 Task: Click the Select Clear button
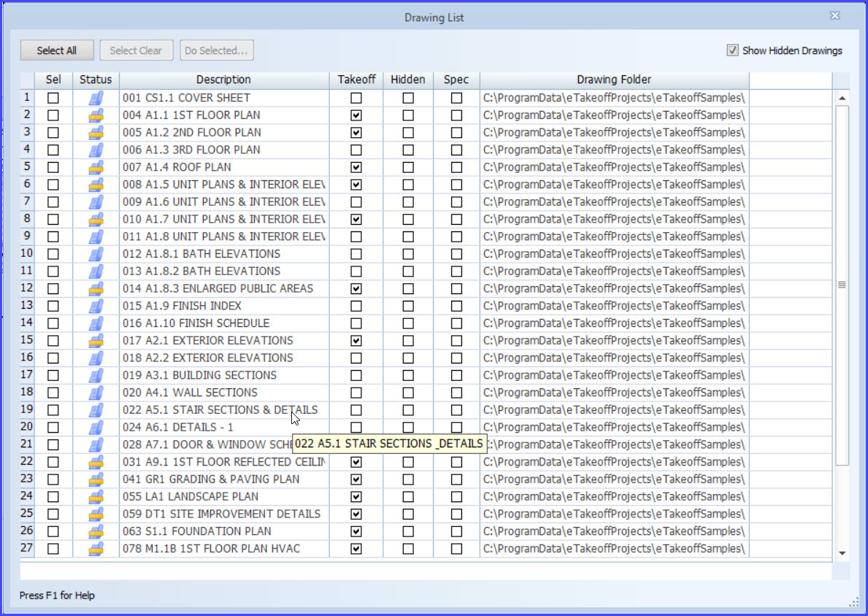pyautogui.click(x=136, y=50)
